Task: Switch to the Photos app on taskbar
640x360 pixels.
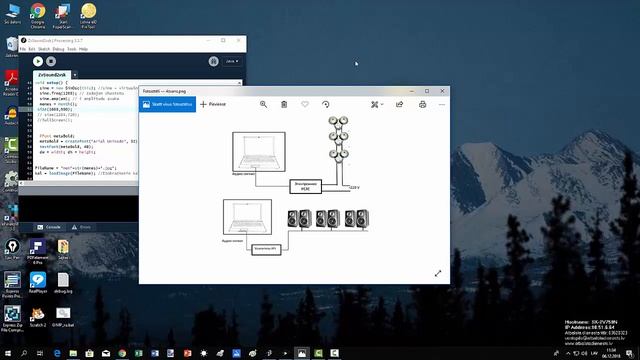Action: tap(302, 353)
